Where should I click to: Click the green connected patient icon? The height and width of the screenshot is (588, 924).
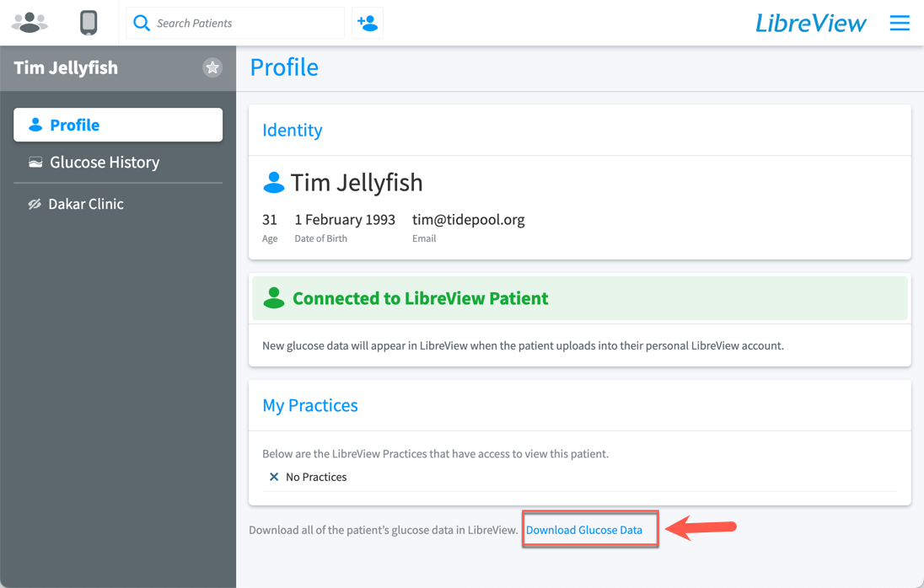coord(273,298)
